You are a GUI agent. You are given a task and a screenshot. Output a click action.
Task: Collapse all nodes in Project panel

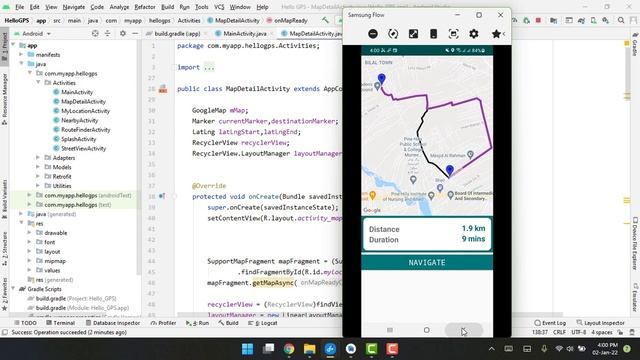tap(107, 33)
